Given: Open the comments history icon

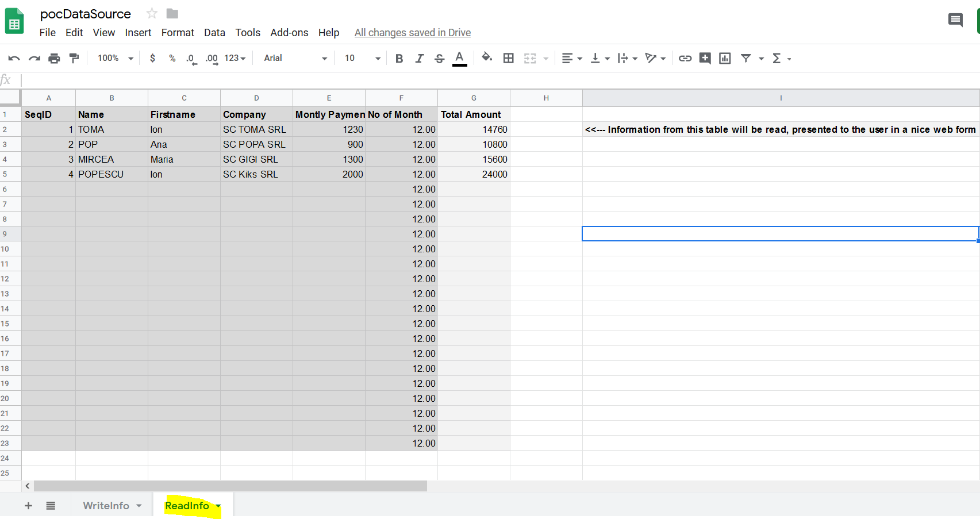Looking at the screenshot, I should pyautogui.click(x=955, y=20).
